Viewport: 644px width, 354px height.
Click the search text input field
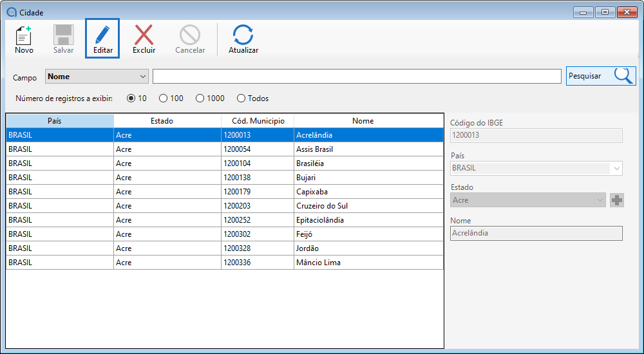point(357,77)
